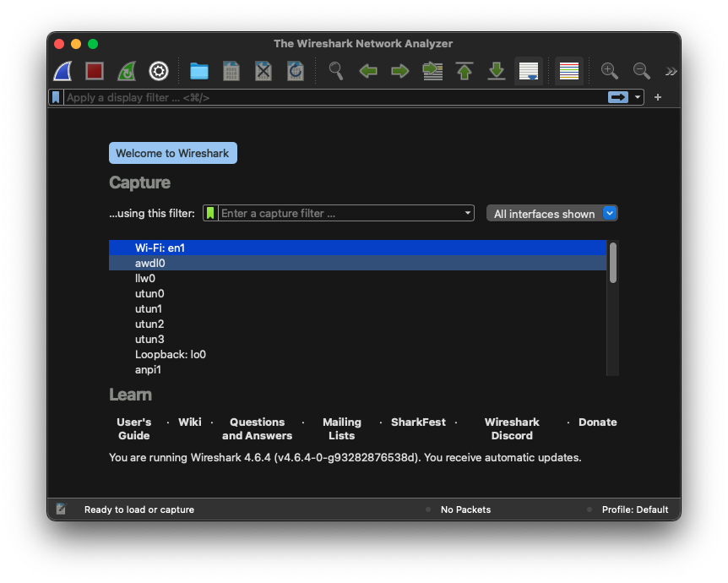This screenshot has width=728, height=583.
Task: Open the User's Guide link
Action: (x=133, y=428)
